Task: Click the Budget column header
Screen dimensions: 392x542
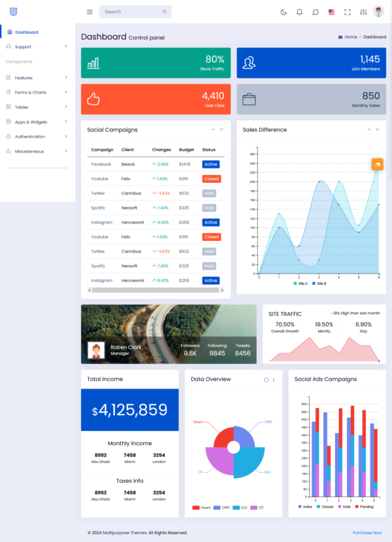Action: [x=186, y=150]
